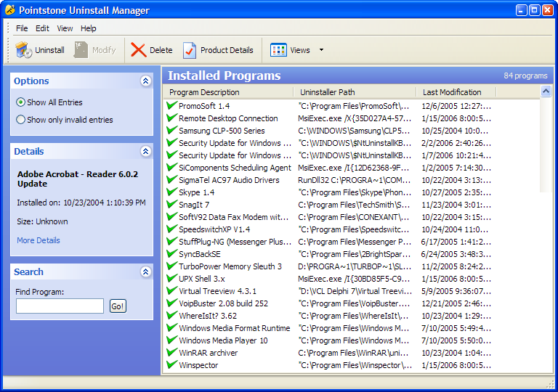The height and width of the screenshot is (392, 558).
Task: Click the check icon next to SnagIt 7
Action: pyautogui.click(x=172, y=204)
